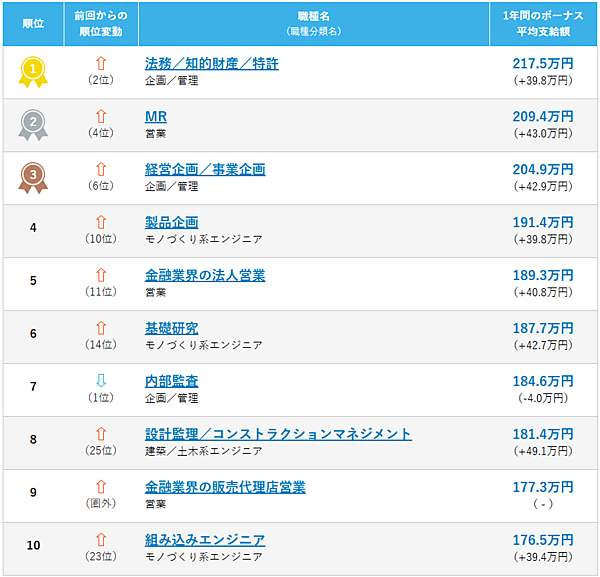Open the MR job link
The image size is (600, 577).
pos(156,117)
